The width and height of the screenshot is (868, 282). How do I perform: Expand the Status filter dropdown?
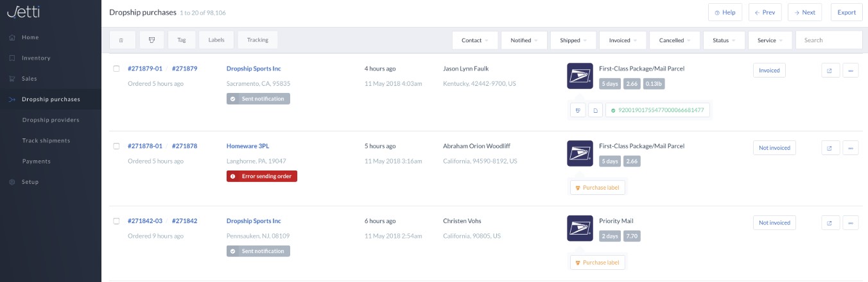point(724,40)
